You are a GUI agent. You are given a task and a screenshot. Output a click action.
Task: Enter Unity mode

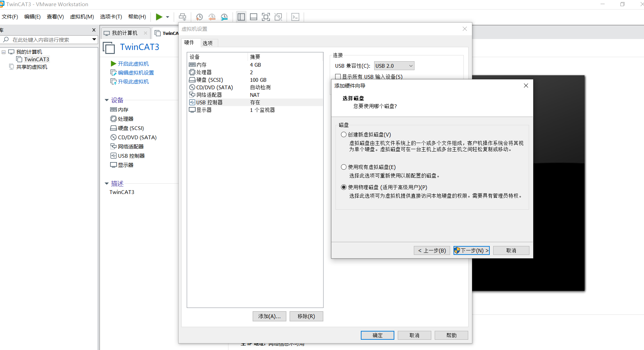(278, 16)
